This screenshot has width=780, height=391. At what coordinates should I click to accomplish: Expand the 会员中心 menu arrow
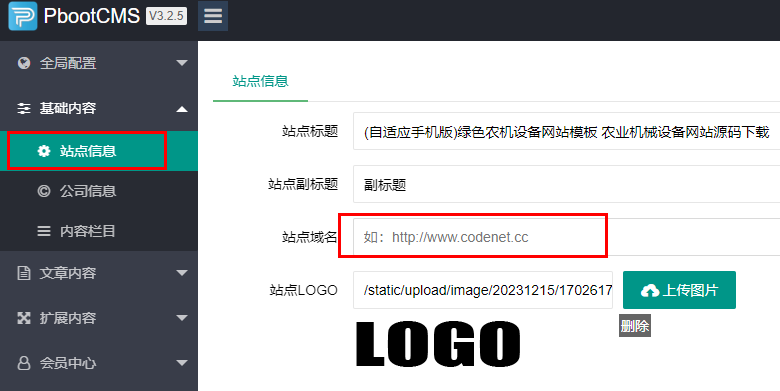182,363
